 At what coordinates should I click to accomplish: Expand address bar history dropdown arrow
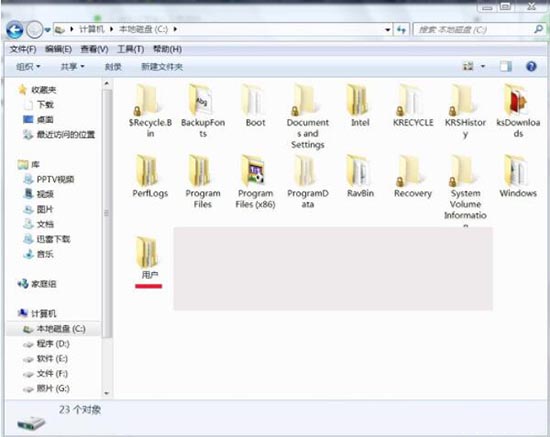(387, 30)
